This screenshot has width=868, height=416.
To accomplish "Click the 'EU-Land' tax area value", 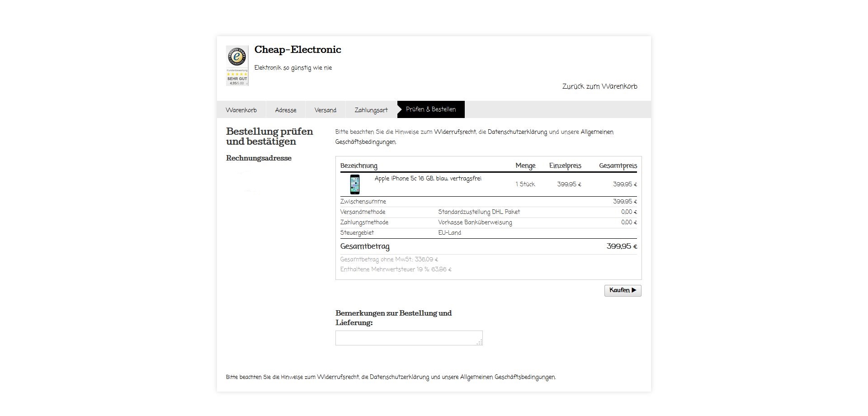I will 449,233.
